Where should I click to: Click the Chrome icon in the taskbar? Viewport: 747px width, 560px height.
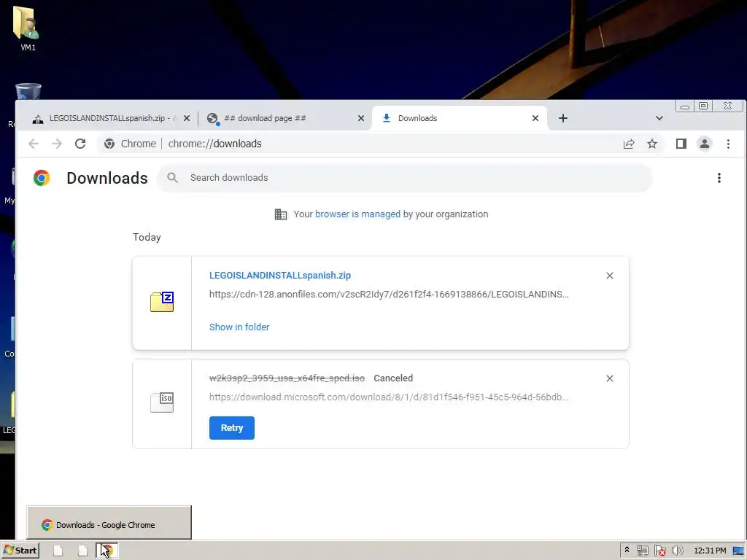pyautogui.click(x=107, y=551)
